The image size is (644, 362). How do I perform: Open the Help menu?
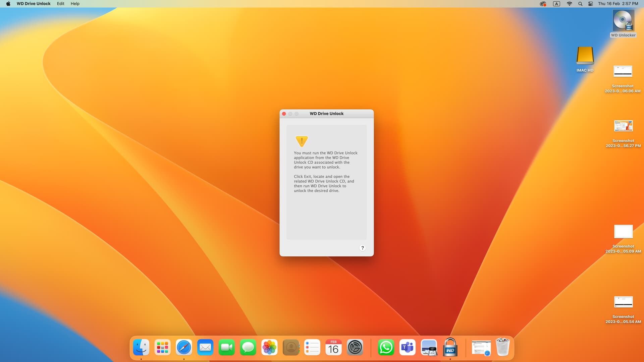[75, 4]
